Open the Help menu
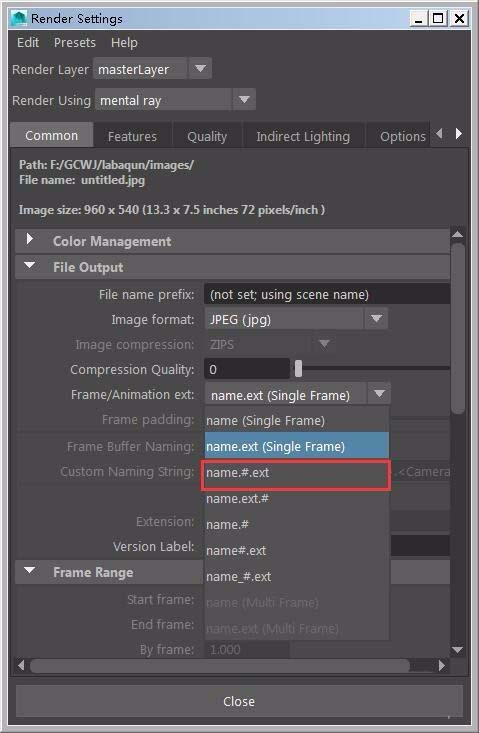This screenshot has height=733, width=479. (x=124, y=43)
